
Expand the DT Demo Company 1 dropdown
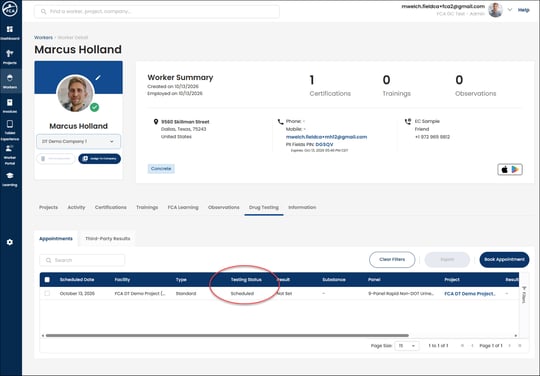79,142
